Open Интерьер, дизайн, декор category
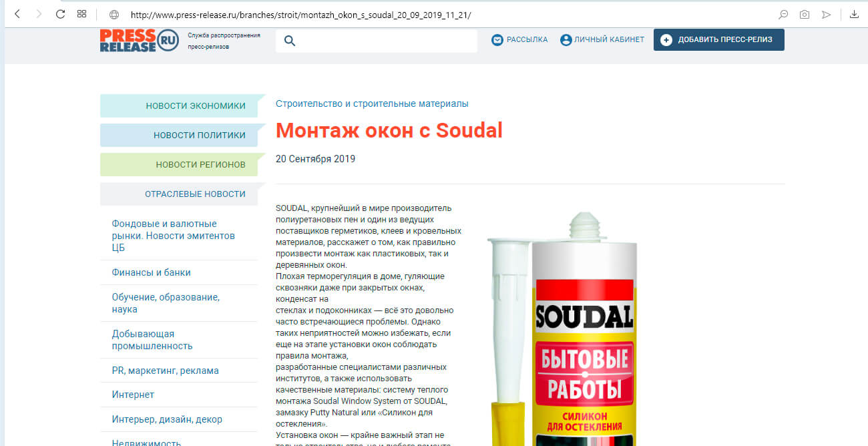This screenshot has height=446, width=868. pos(167,419)
